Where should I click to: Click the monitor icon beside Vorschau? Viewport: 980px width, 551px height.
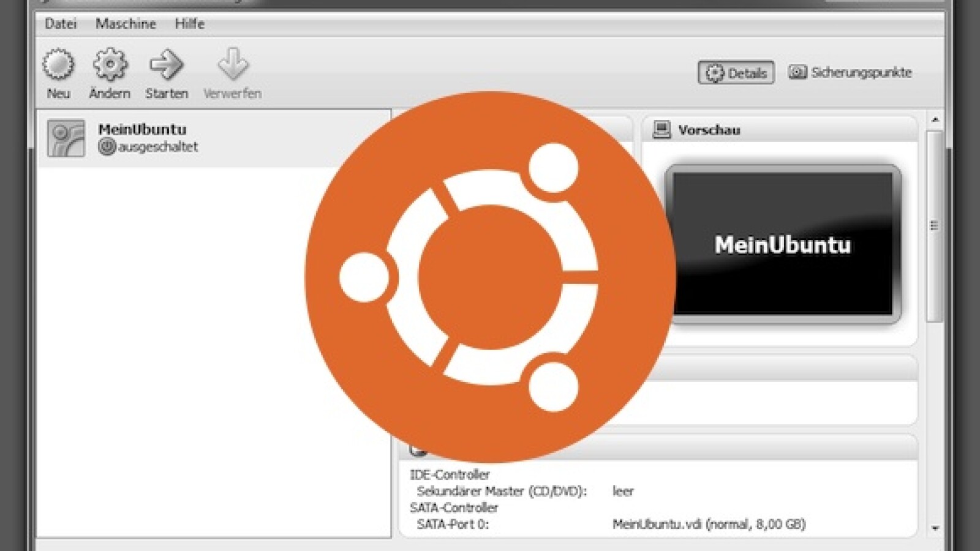click(661, 130)
